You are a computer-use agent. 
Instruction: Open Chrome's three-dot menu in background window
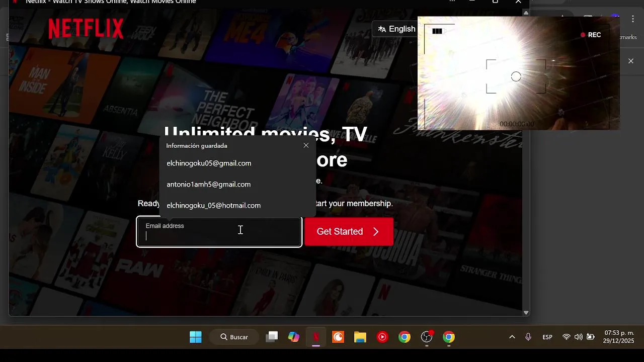click(x=633, y=19)
